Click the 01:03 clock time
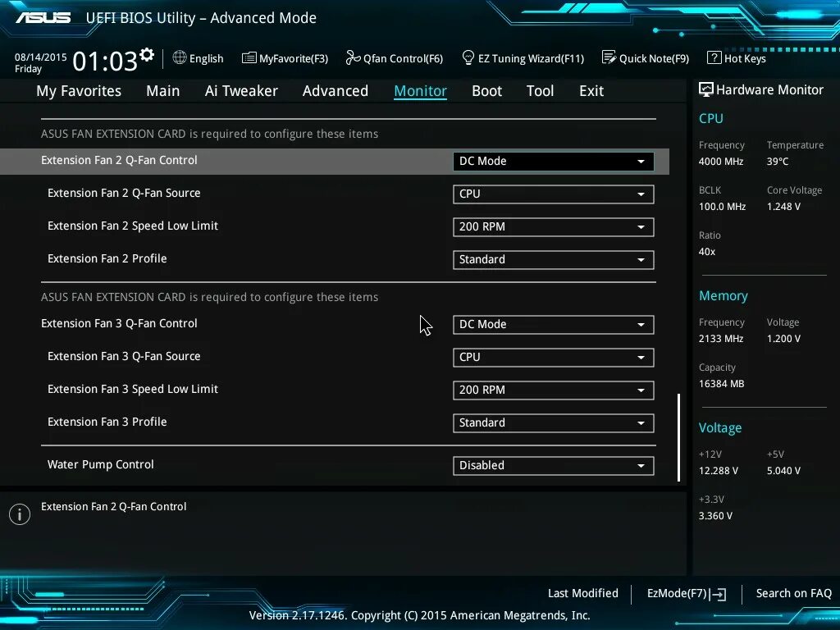 105,61
